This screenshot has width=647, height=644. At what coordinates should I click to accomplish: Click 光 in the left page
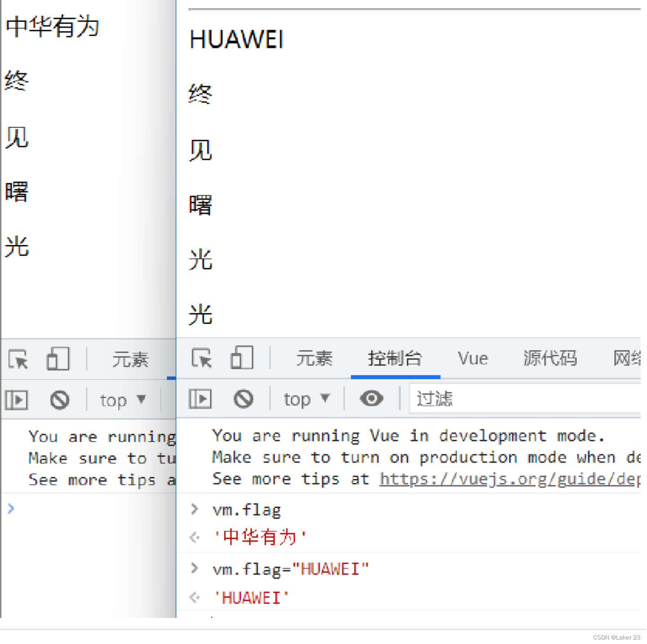click(x=17, y=247)
